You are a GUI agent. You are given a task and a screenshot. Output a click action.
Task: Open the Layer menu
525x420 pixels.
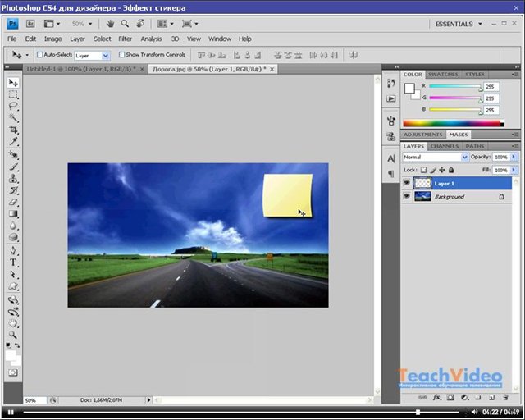(77, 39)
